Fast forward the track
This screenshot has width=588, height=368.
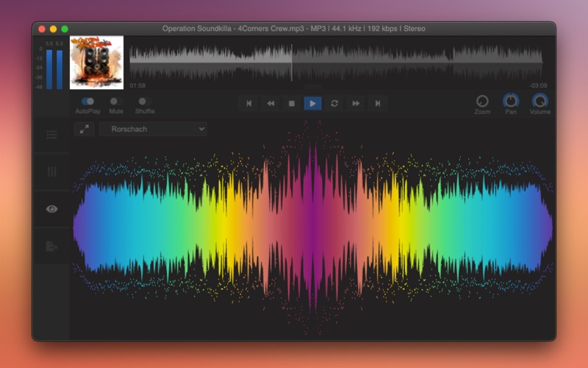[x=356, y=103]
